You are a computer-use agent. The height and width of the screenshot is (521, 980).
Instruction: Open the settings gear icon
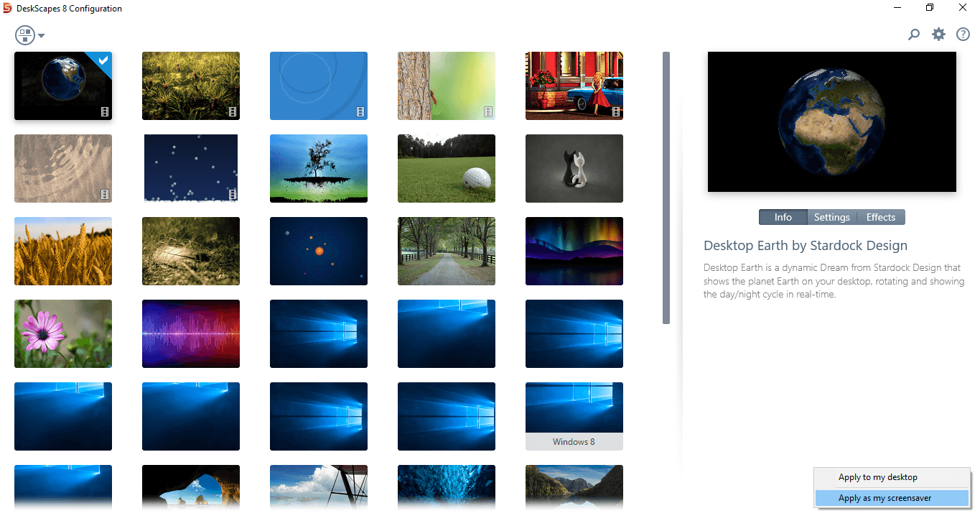coord(938,34)
